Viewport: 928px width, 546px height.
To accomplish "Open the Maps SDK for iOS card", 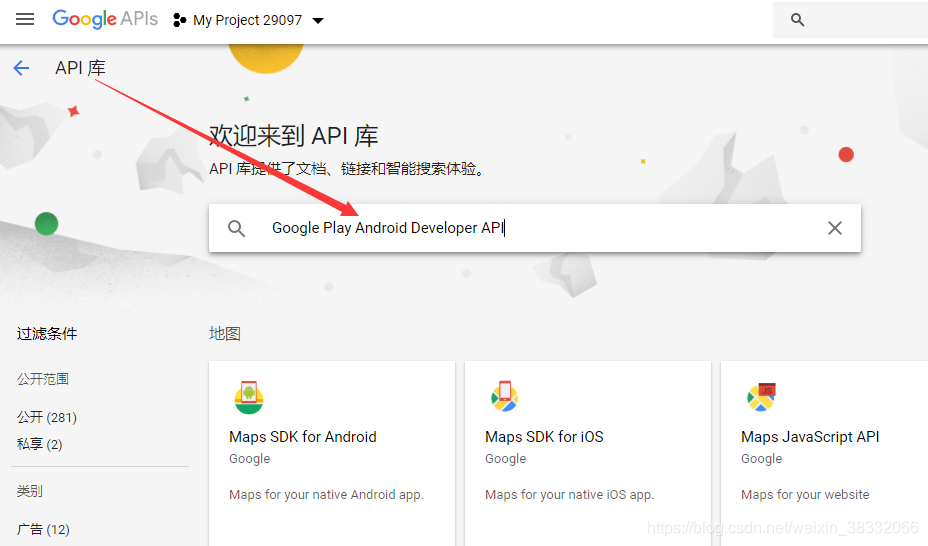I will coord(588,453).
